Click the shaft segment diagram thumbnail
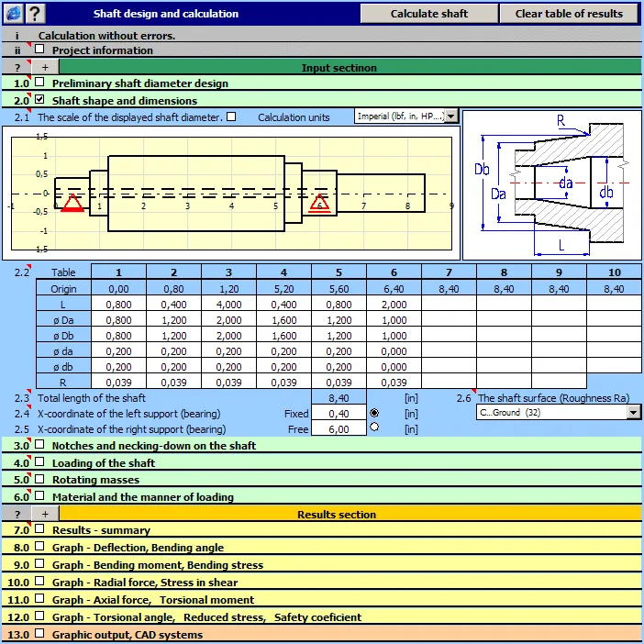Screen dimensions: 644x644 click(x=552, y=184)
